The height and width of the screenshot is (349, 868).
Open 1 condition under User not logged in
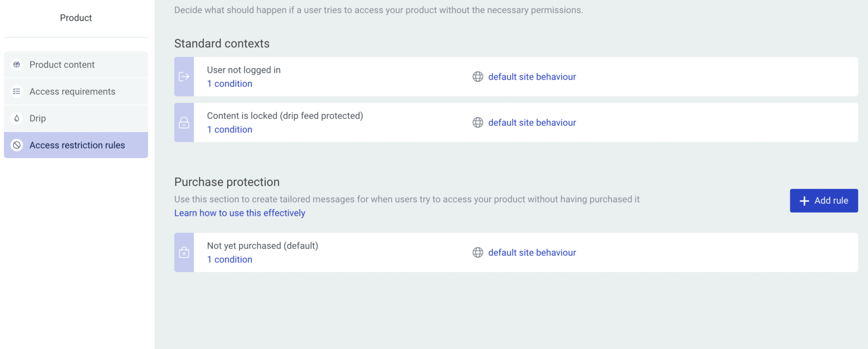click(230, 84)
